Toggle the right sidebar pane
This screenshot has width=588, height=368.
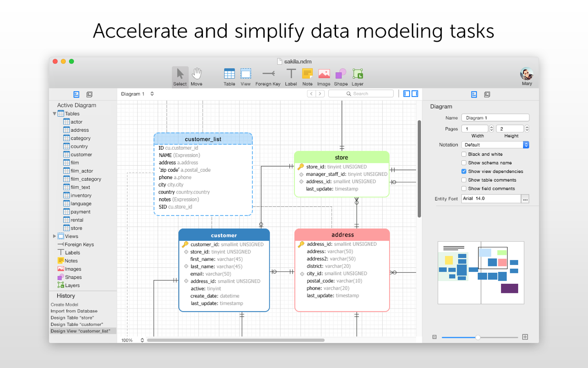pos(415,93)
